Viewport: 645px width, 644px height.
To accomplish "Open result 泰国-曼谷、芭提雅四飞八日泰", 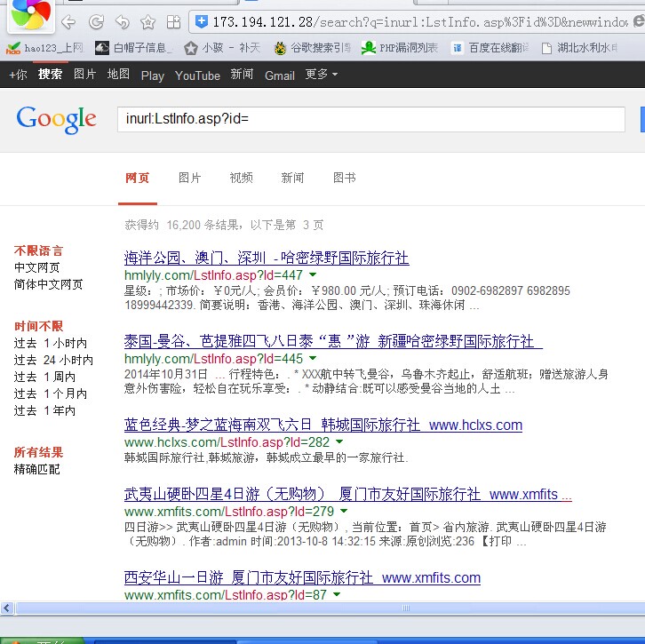I will tap(333, 342).
